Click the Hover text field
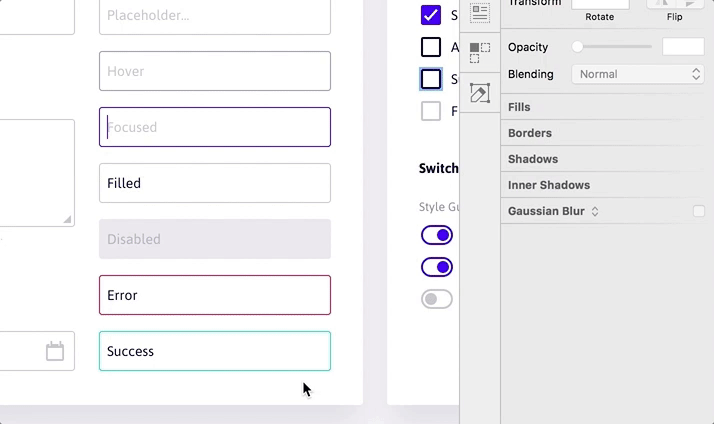 pos(215,71)
